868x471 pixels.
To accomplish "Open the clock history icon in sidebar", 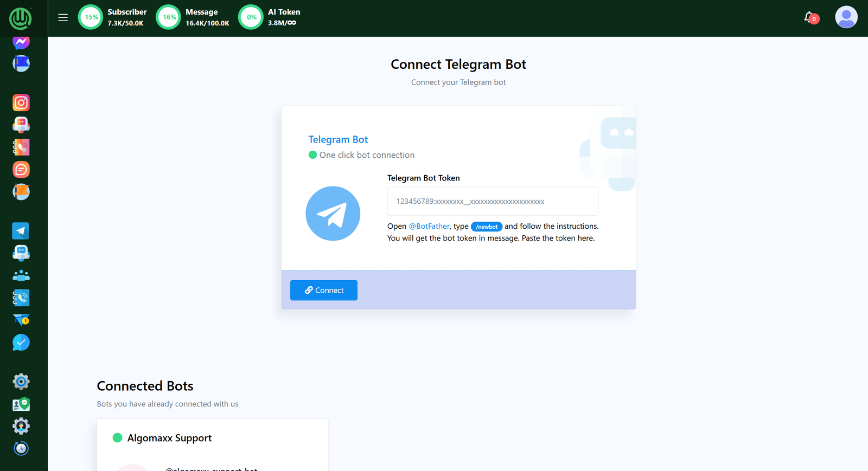I will pyautogui.click(x=21, y=448).
